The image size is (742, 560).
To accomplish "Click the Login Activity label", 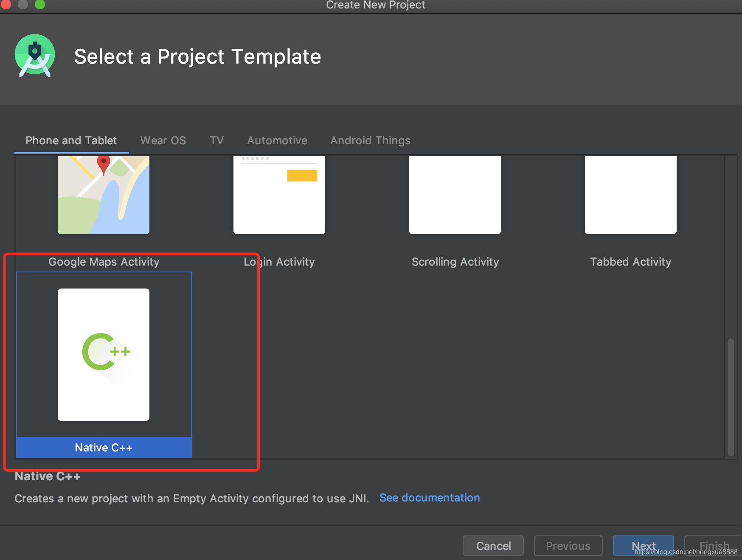I will click(279, 262).
